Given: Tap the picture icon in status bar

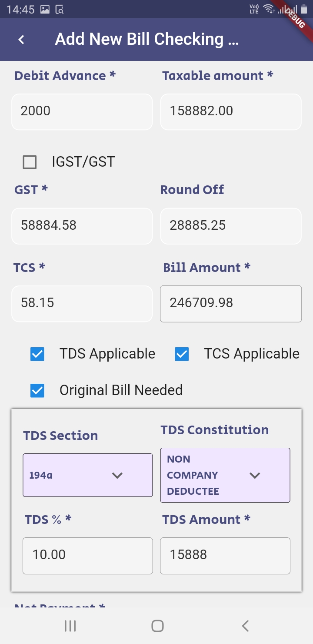Looking at the screenshot, I should tap(45, 9).
